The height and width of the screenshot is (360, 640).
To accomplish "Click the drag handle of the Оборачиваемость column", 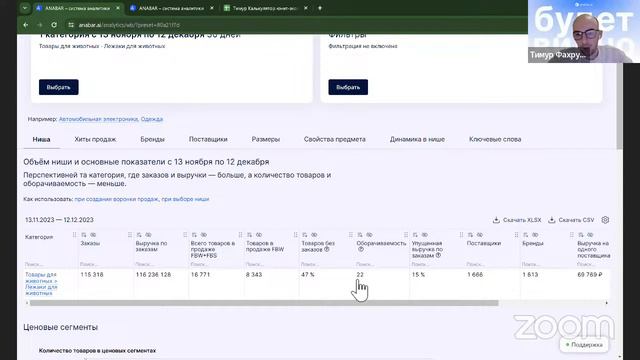I will (x=351, y=235).
